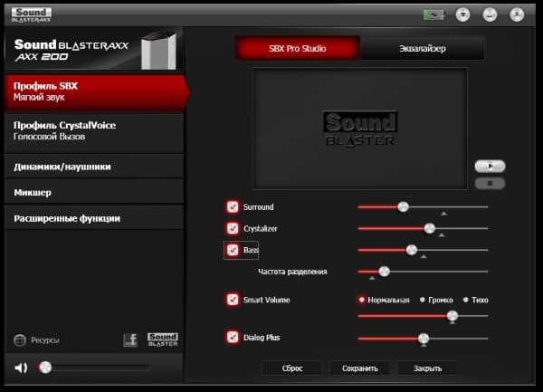Mute sound with the speaker icon
This screenshot has width=543, height=392.
pos(21,368)
